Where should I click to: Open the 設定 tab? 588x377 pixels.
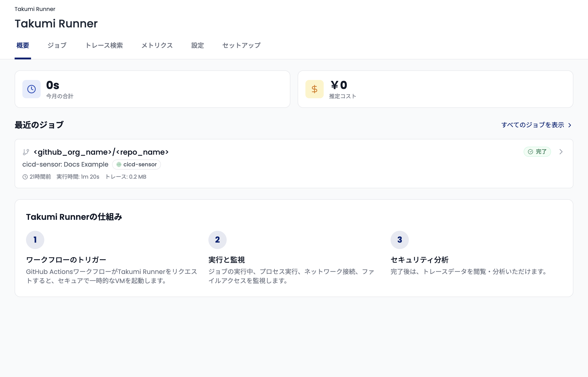pyautogui.click(x=197, y=45)
